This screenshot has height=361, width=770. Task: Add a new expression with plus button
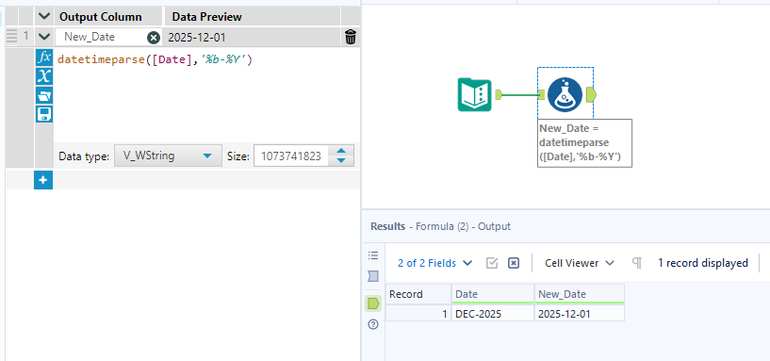(43, 180)
